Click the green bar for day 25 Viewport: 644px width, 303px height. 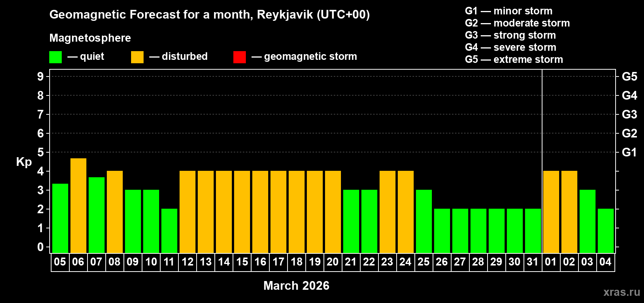tap(424, 222)
